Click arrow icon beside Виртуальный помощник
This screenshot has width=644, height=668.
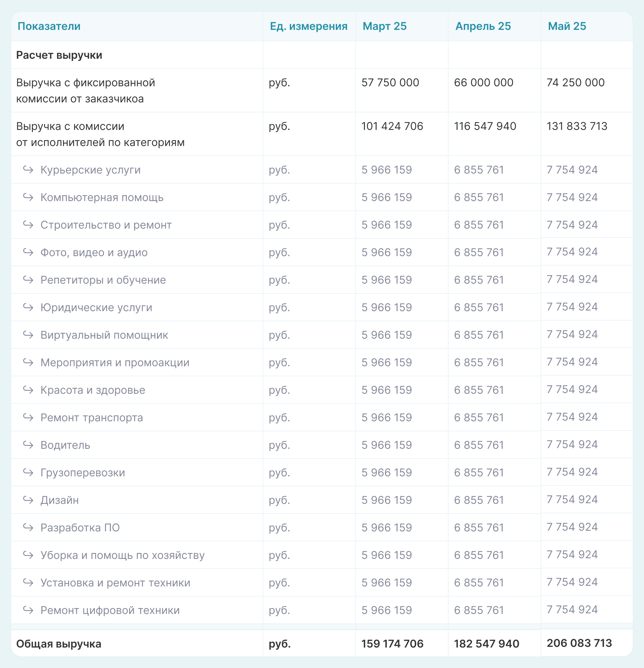(x=28, y=335)
